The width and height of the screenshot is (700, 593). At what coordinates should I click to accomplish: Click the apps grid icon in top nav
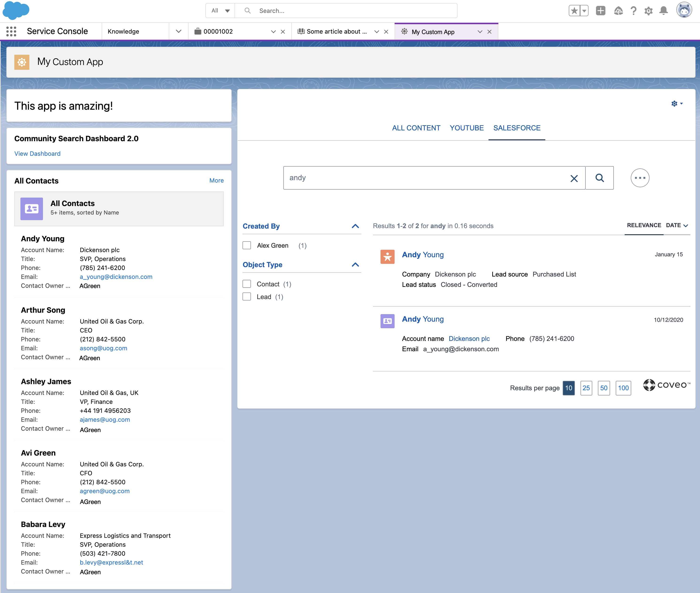click(x=12, y=31)
